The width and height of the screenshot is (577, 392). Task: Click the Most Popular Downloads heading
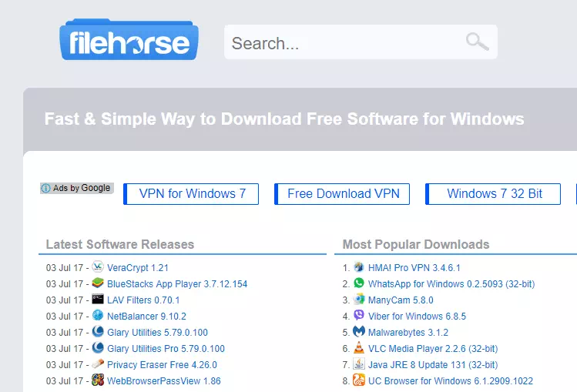click(416, 244)
